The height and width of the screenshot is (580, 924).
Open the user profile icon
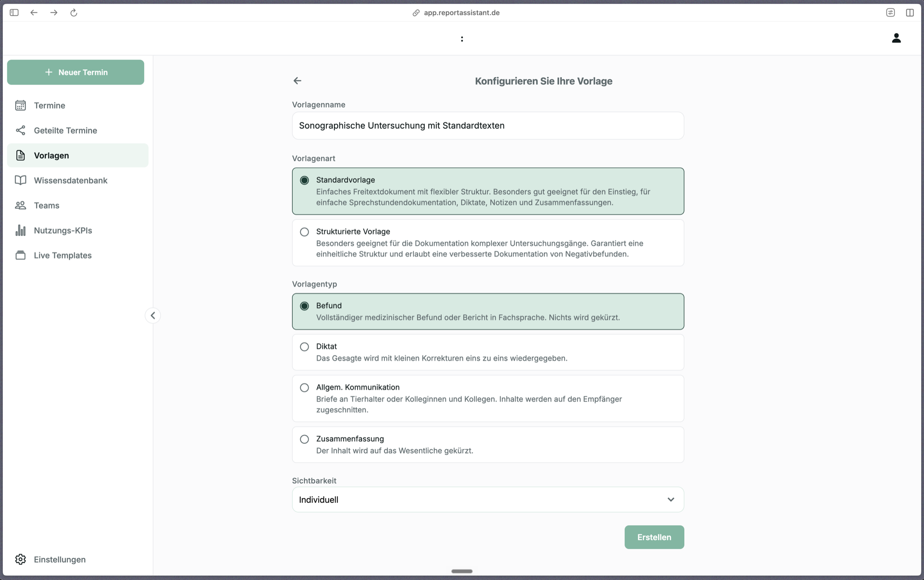click(896, 38)
